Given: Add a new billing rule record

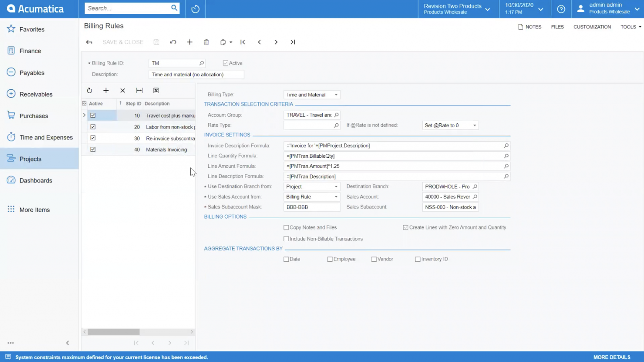Looking at the screenshot, I should [x=190, y=42].
